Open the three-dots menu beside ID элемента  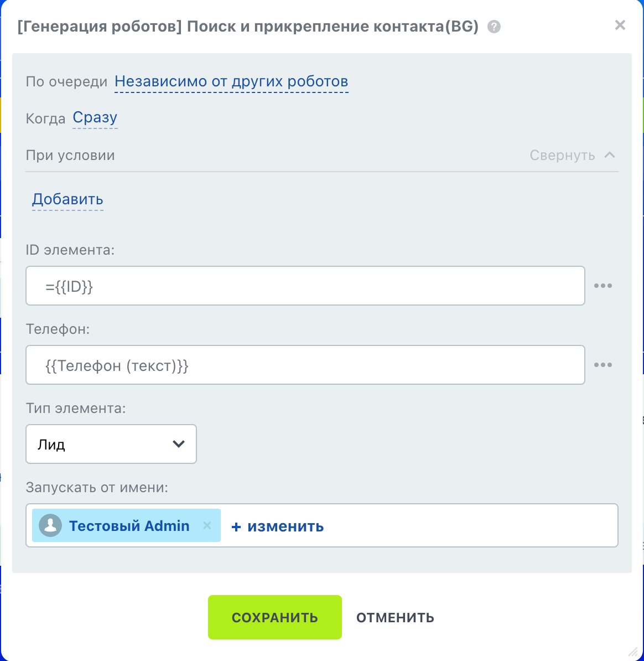(x=603, y=286)
